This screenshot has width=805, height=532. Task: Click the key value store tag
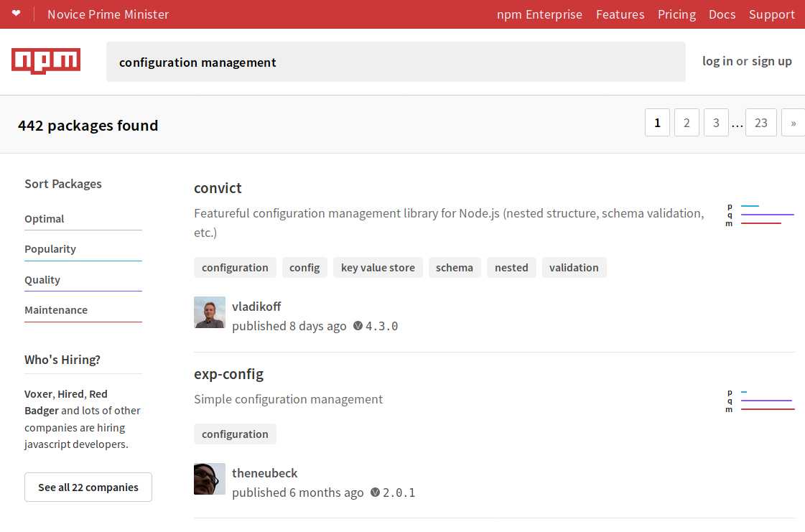pos(378,268)
